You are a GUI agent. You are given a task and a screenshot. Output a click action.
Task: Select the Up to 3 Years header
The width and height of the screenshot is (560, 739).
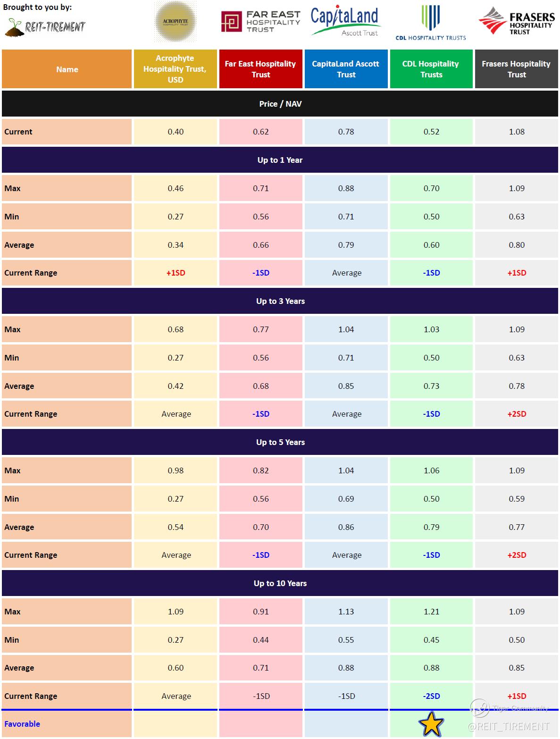tap(280, 301)
